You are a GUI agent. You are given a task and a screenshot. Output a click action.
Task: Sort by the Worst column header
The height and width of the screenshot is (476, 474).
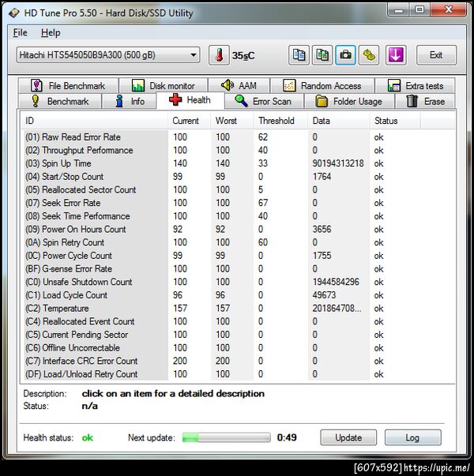[x=231, y=121]
